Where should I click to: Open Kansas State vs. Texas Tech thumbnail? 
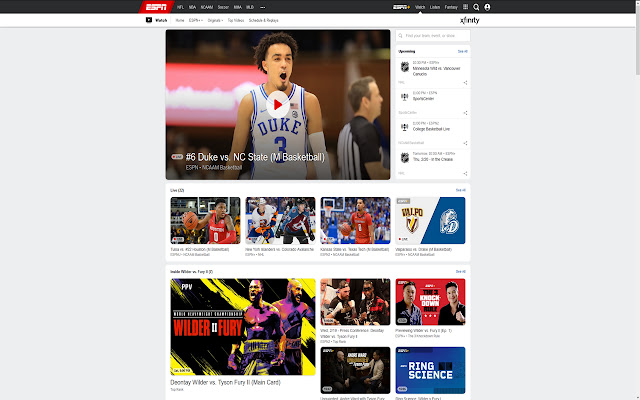355,220
